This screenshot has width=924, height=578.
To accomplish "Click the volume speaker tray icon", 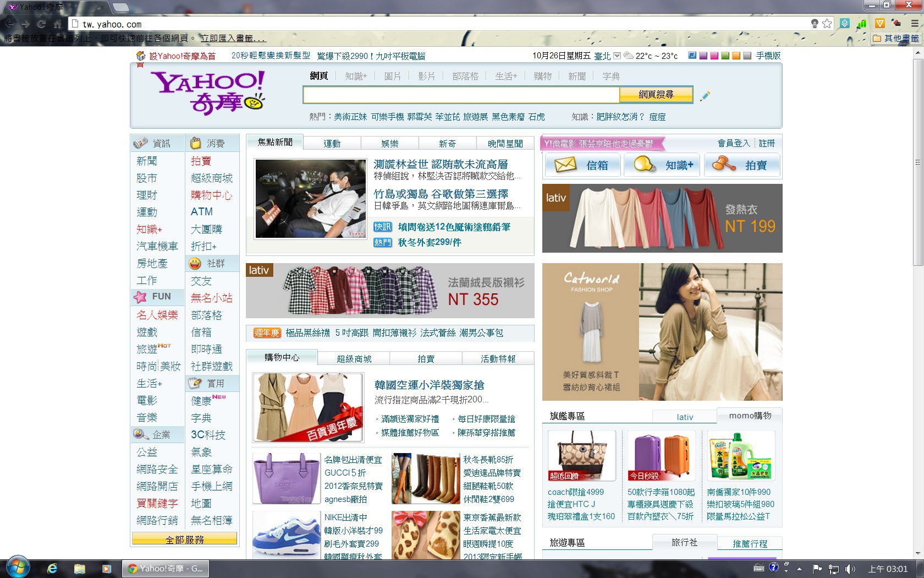I will pyautogui.click(x=850, y=569).
